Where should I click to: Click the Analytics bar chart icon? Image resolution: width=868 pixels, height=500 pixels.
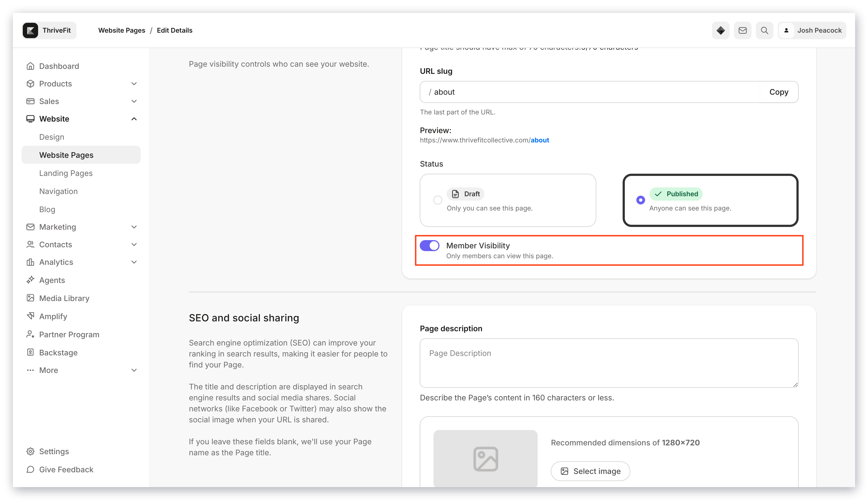pyautogui.click(x=30, y=262)
